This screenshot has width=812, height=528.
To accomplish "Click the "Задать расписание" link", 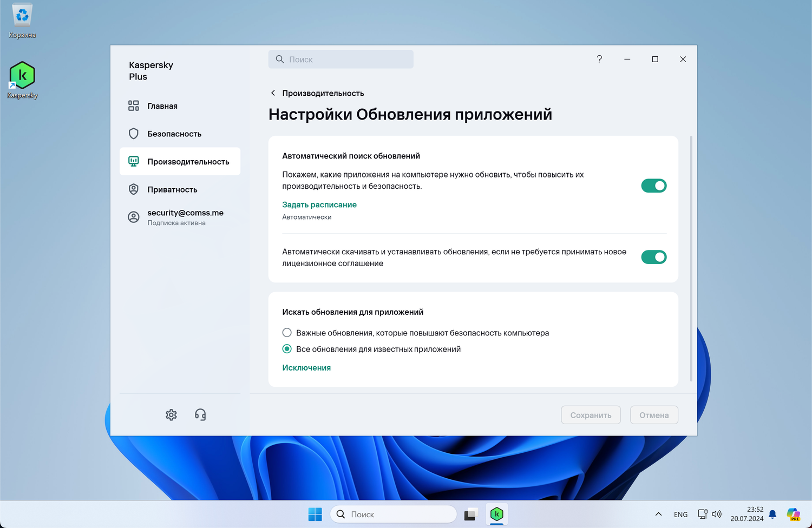I will click(x=319, y=204).
